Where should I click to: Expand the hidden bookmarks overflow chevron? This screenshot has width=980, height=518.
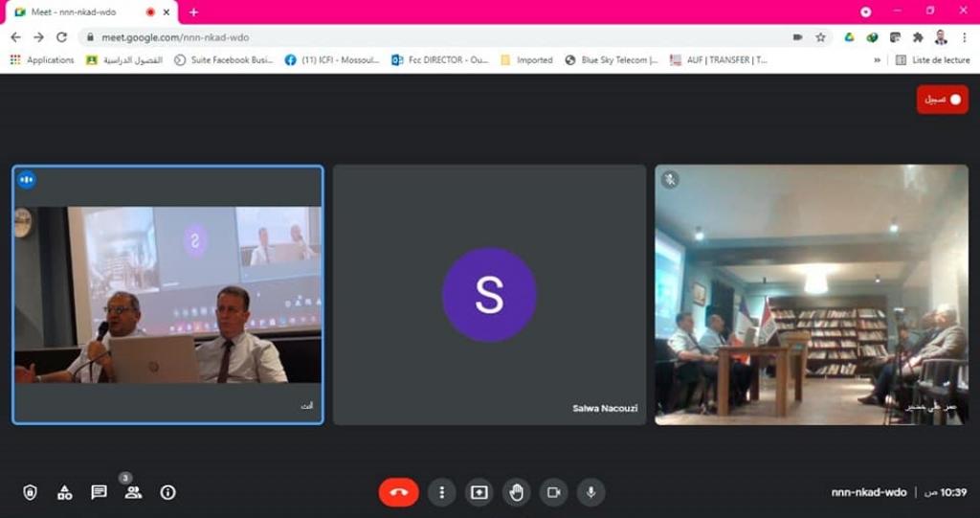click(878, 59)
